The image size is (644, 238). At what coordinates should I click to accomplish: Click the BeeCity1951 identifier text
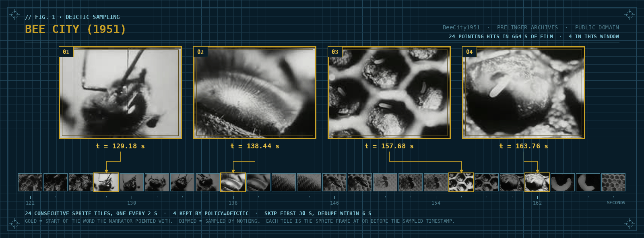point(461,27)
